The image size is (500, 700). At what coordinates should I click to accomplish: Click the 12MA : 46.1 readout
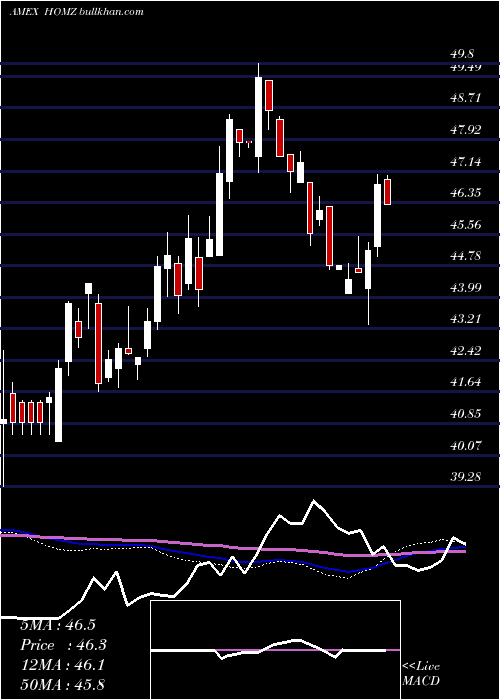click(x=62, y=665)
